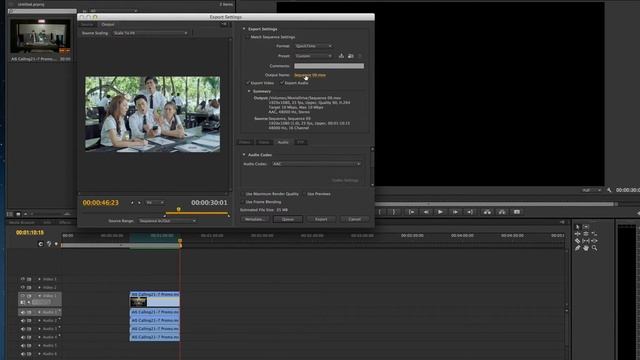Click the Export button
Image resolution: width=640 pixels, height=360 pixels.
pyautogui.click(x=321, y=219)
